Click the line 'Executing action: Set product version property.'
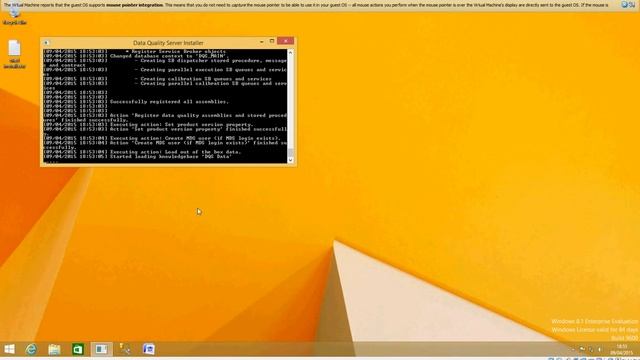The image size is (640, 360). [181, 124]
